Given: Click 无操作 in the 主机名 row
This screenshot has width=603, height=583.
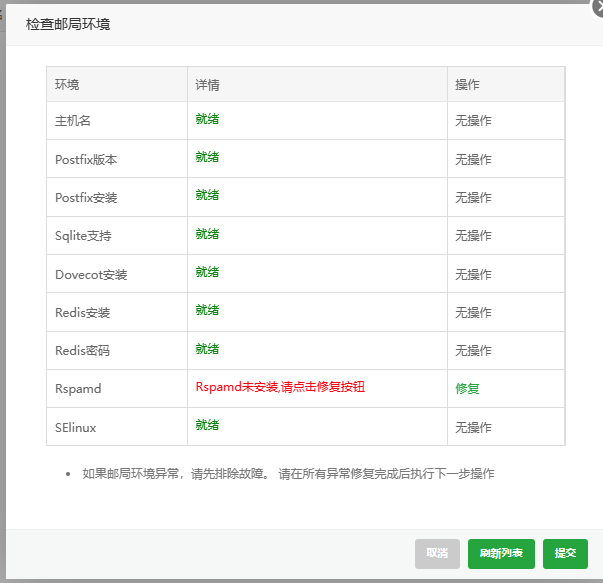Looking at the screenshot, I should pos(473,121).
